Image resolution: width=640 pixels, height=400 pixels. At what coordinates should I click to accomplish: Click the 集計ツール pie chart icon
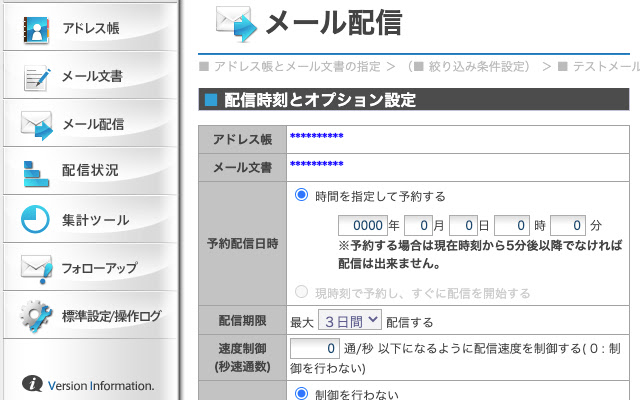pos(35,219)
